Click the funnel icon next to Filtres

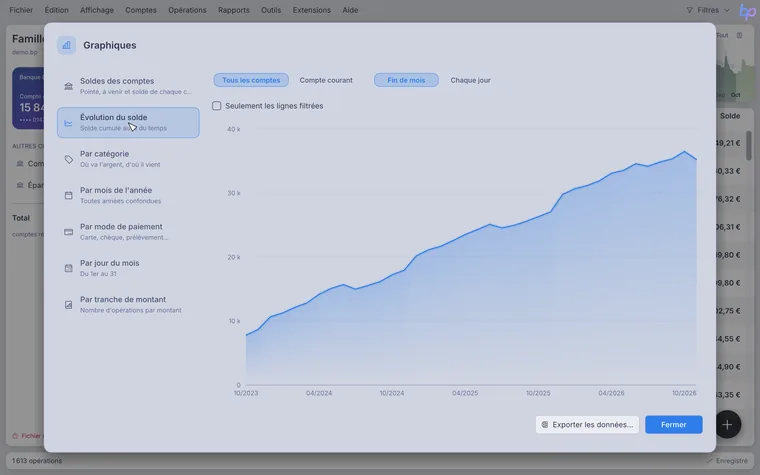point(689,10)
